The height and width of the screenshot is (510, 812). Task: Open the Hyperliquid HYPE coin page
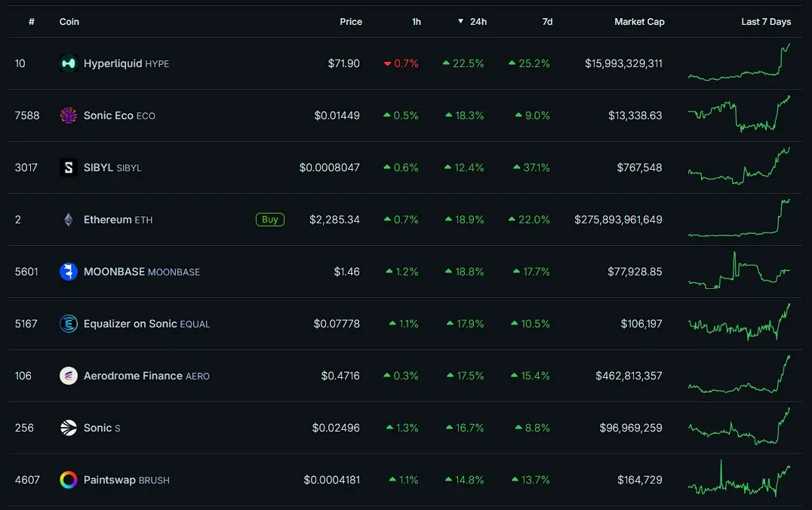tap(126, 63)
